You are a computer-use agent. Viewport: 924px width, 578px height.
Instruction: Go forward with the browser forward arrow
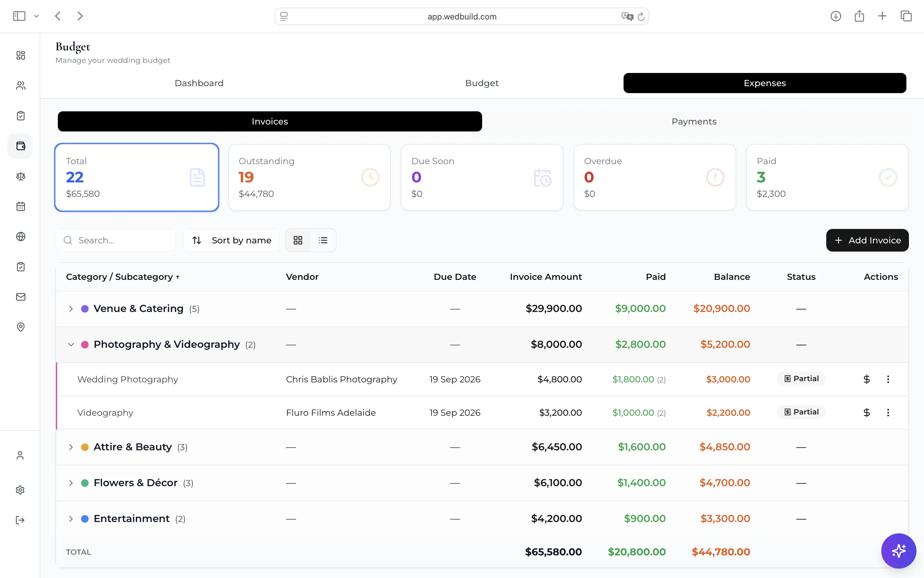80,16
